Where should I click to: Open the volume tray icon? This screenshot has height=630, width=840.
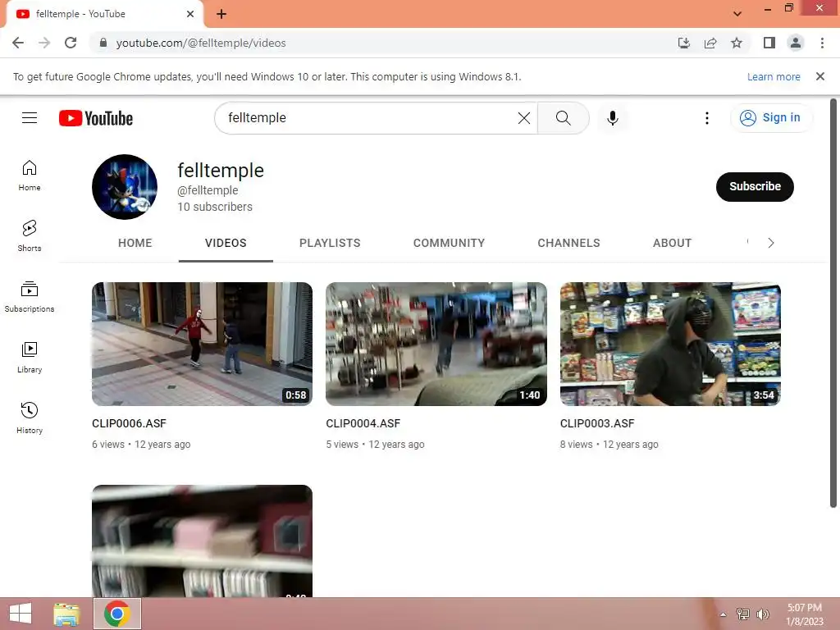coord(763,614)
